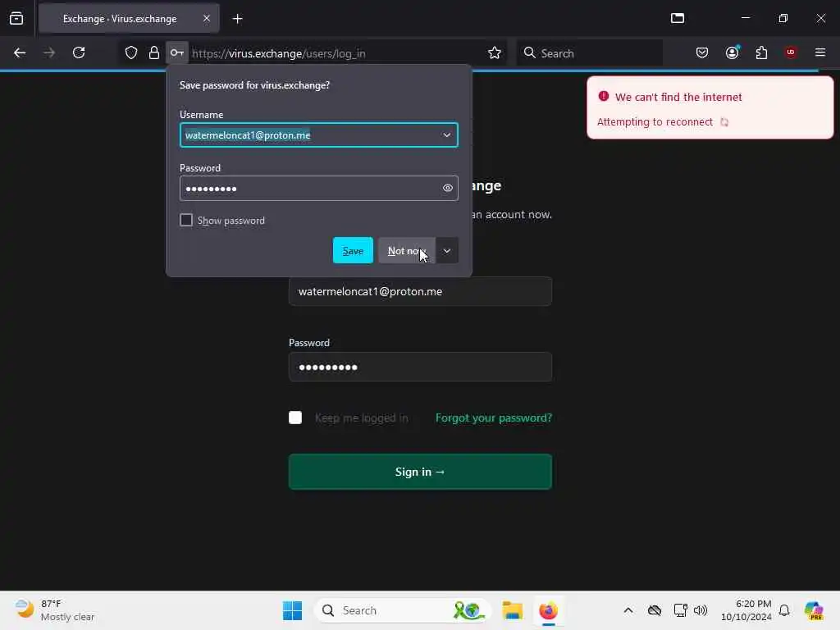Click the OneDrive cloud tray icon
840x630 pixels.
click(654, 610)
